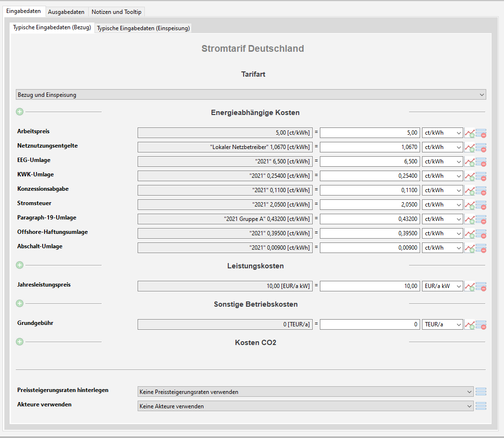
Task: Click the red chart icon for KWK-Umlage
Action: (469, 176)
